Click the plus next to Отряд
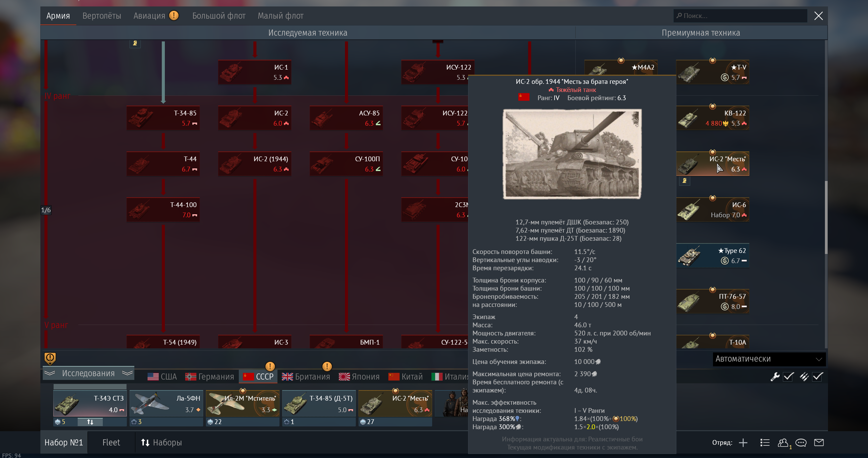The width and height of the screenshot is (868, 458). pyautogui.click(x=743, y=443)
